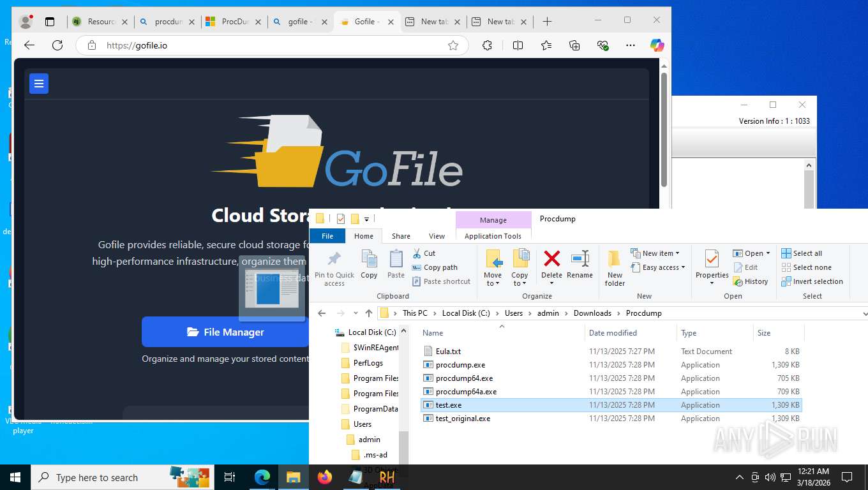
Task: Go back in File Explorer navigation
Action: [322, 313]
